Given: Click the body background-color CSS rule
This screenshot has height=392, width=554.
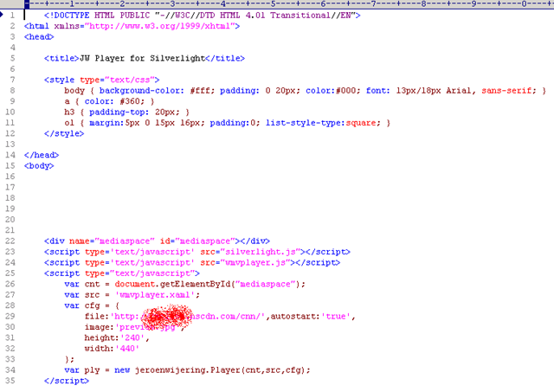Looking at the screenshot, I should coord(305,91).
